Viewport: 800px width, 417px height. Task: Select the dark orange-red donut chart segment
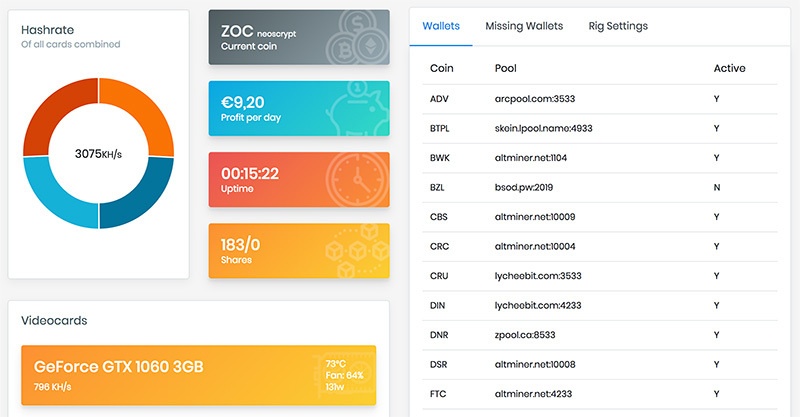55,108
